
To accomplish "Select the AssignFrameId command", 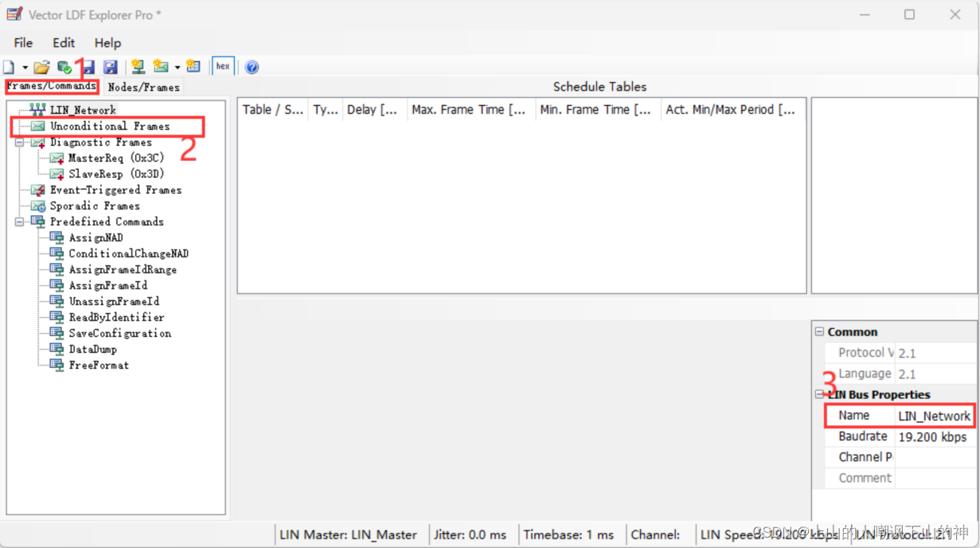I will (x=108, y=285).
